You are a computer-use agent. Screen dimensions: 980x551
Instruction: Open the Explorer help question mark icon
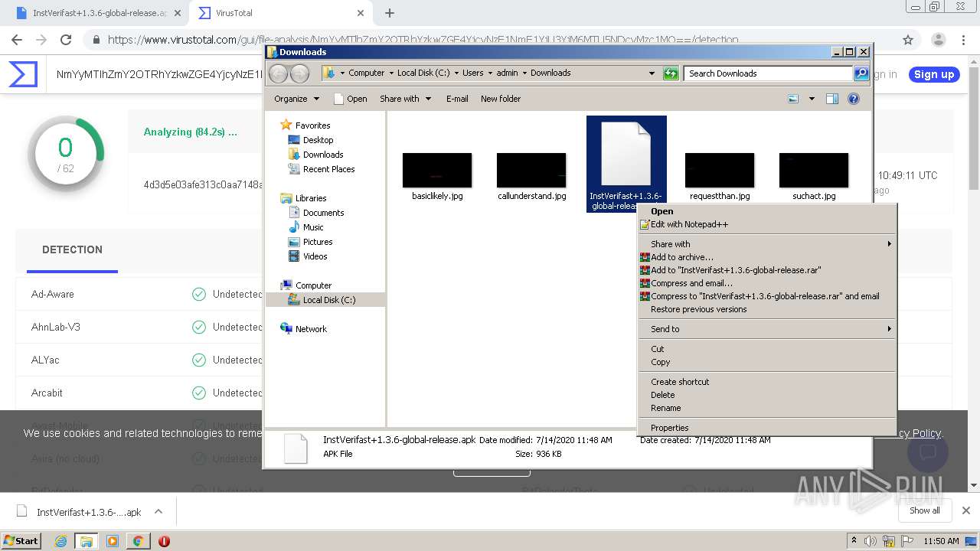tap(854, 99)
